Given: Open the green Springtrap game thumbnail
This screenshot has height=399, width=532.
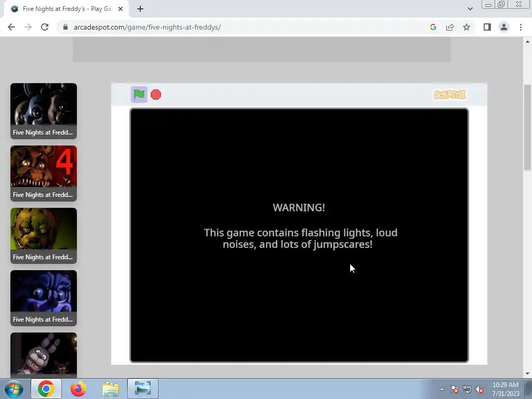Looking at the screenshot, I should coord(44,236).
